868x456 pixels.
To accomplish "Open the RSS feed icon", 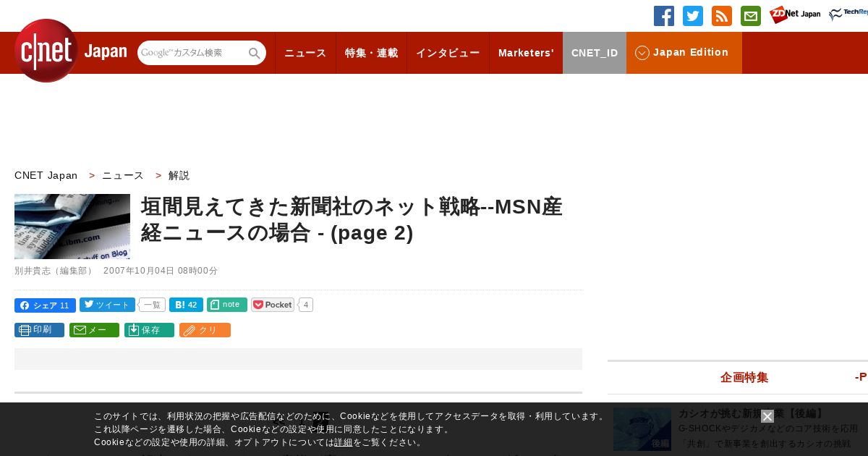I will coord(721,16).
